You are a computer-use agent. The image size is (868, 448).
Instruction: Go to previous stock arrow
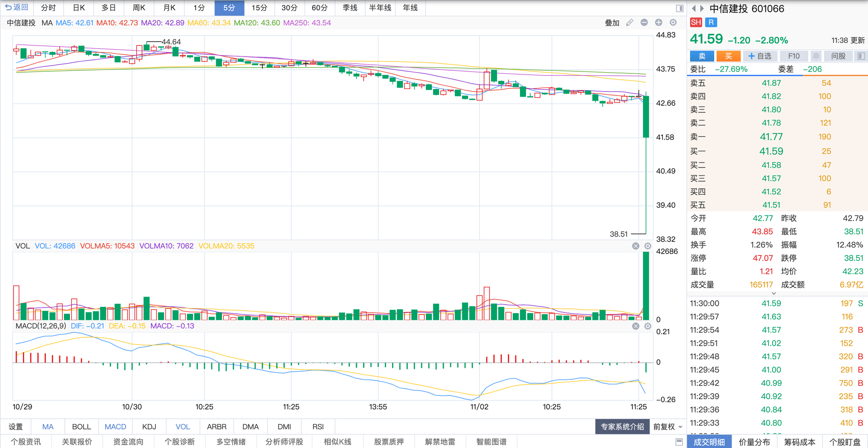click(694, 8)
